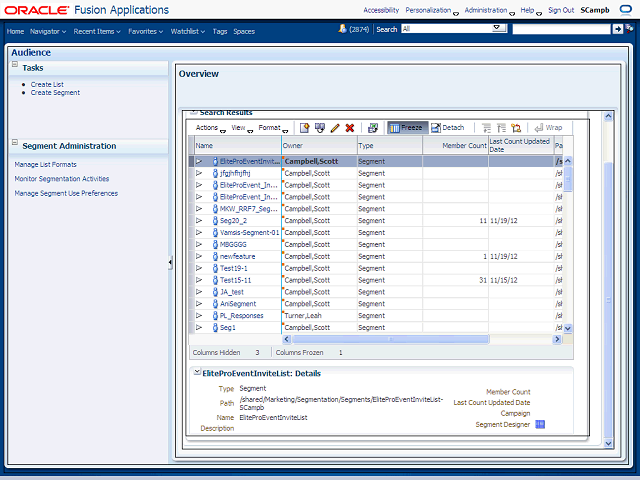Open the Help dropdown

click(x=531, y=11)
